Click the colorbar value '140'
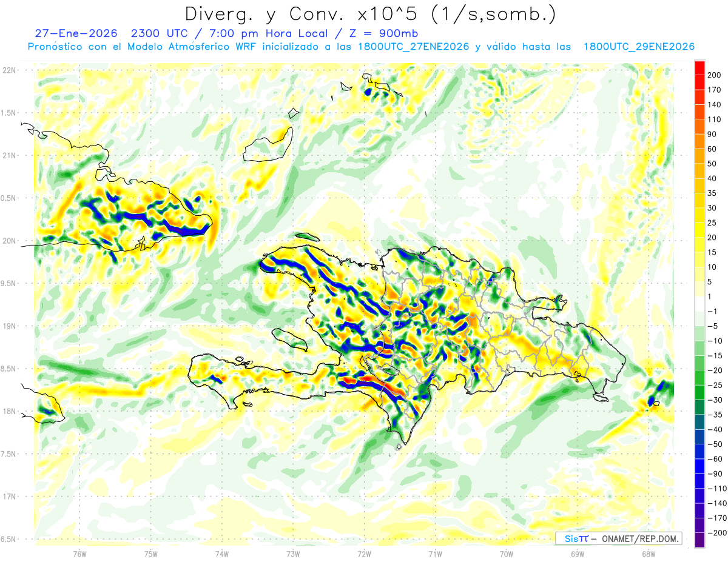Image resolution: width=728 pixels, height=562 pixels. click(715, 105)
